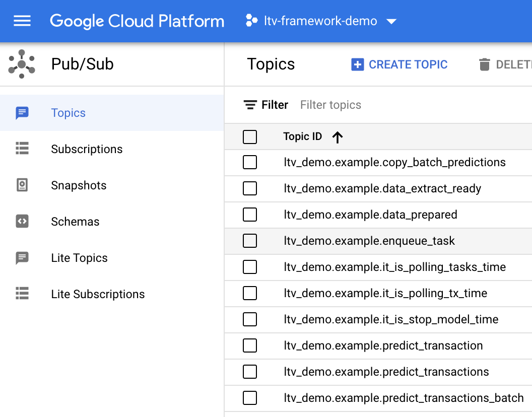532x417 pixels.
Task: Toggle Topic ID sort order arrow
Action: tap(337, 137)
